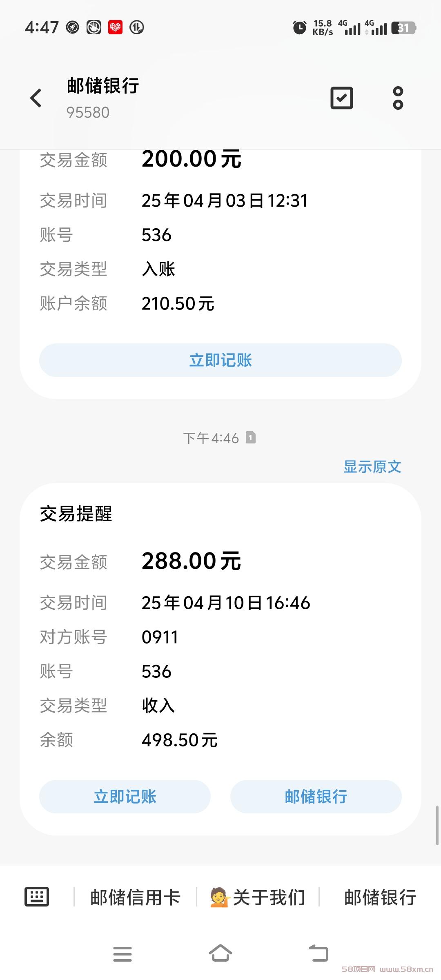Tap the battery indicator in status bar
This screenshot has height=980, width=441.
click(x=403, y=28)
